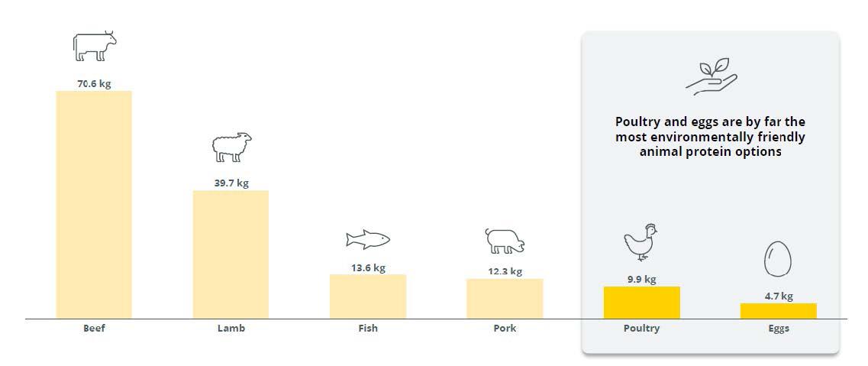The image size is (868, 366).
Task: Click the 70.6 kg value label
Action: 94,84
